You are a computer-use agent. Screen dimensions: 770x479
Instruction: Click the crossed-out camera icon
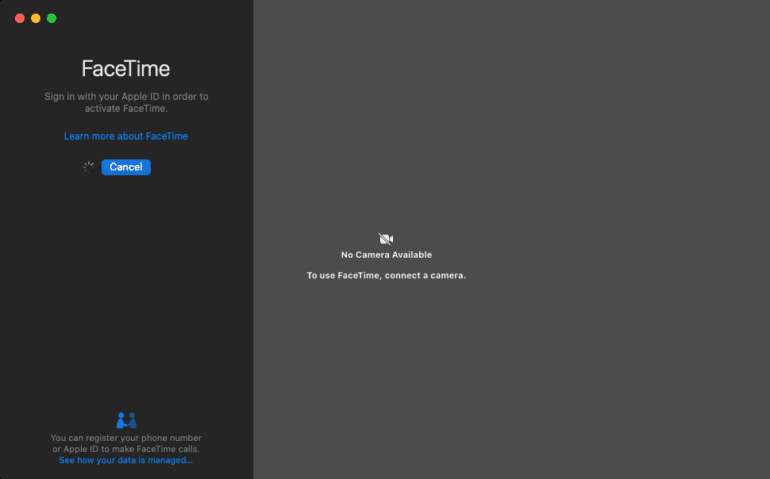(x=386, y=238)
